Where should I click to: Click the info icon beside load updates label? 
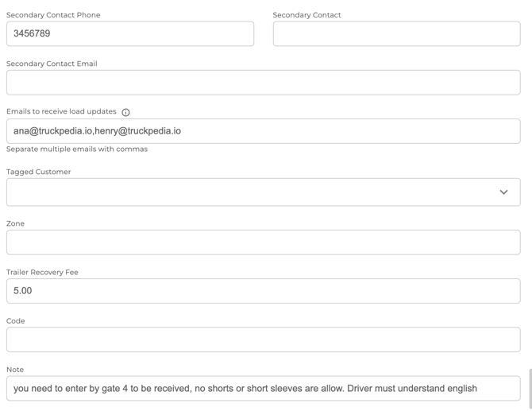125,112
